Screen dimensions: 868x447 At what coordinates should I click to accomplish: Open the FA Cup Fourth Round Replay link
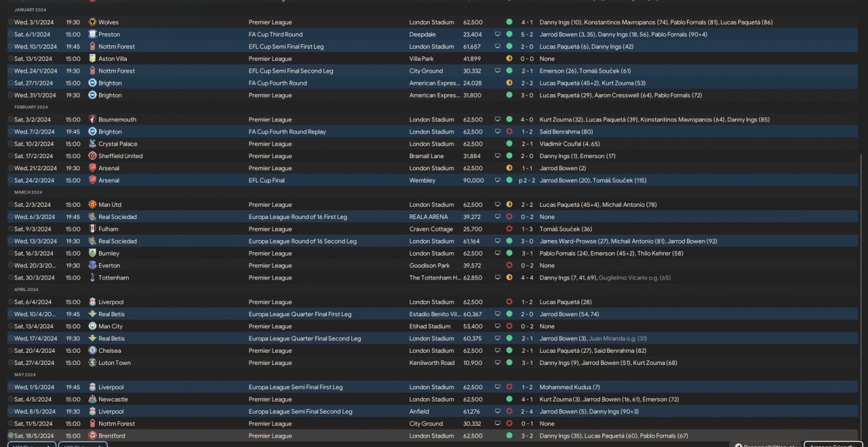[x=288, y=132]
